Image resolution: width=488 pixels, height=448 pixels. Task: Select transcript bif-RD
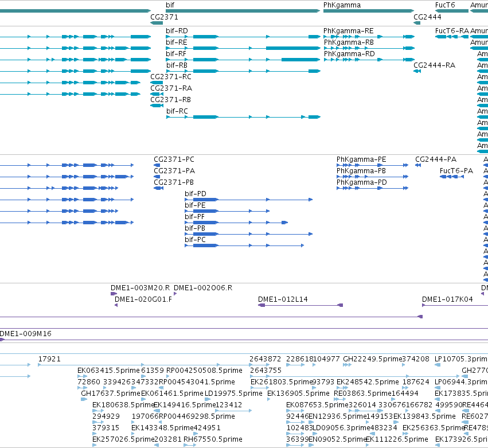[x=243, y=37]
